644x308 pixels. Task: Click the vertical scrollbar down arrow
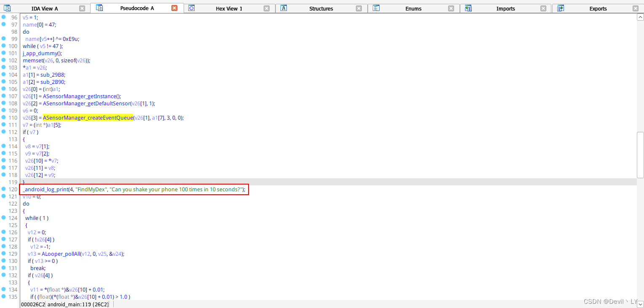[x=640, y=304]
